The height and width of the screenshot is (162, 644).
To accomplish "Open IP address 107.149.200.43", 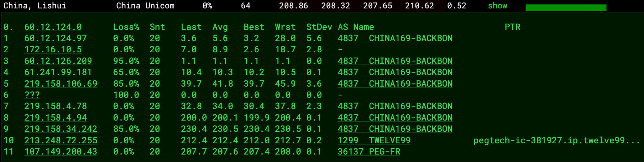I will tap(61, 152).
